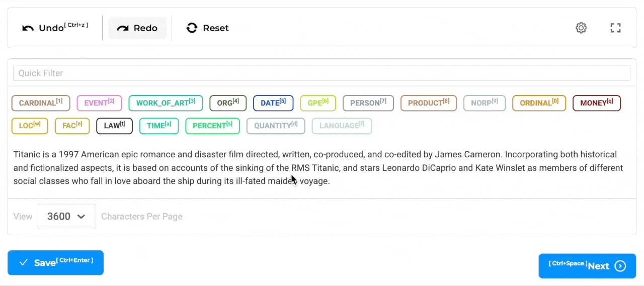Image resolution: width=644 pixels, height=286 pixels.
Task: Click 'American' in the passage
Action: pos(100,154)
